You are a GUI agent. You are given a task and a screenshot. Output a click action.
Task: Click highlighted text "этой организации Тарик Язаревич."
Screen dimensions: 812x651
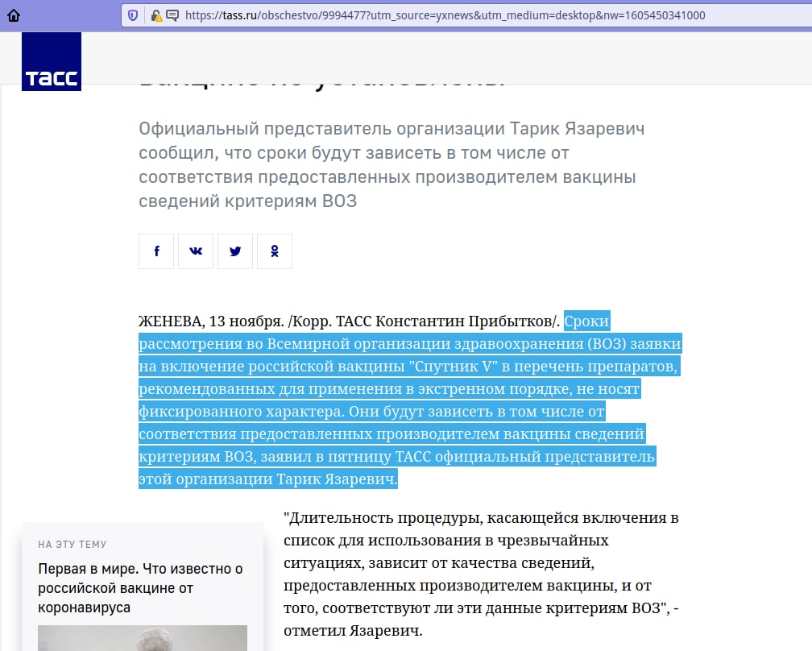coord(268,479)
